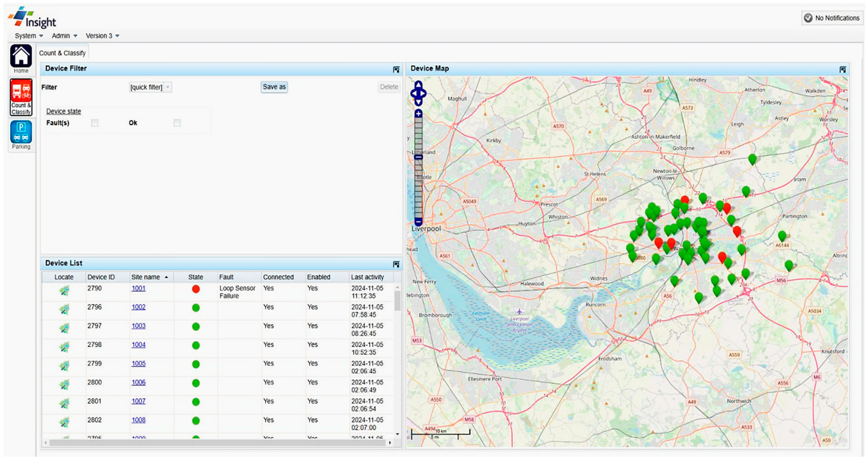Open the Parking module icon
Screen dimensions: 868x462
click(21, 132)
